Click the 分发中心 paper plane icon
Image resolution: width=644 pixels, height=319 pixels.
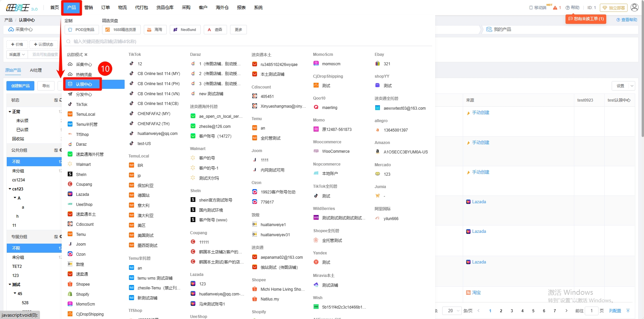pos(70,94)
